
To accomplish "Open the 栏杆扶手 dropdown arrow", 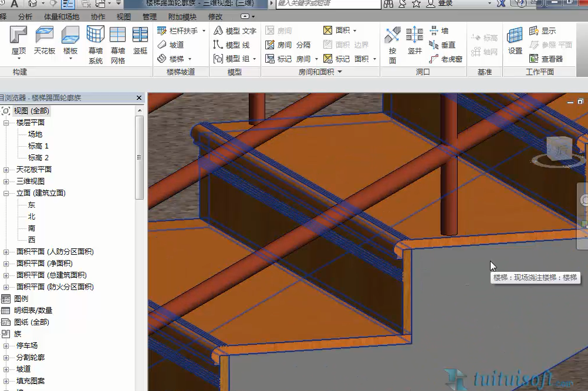I will 204,31.
